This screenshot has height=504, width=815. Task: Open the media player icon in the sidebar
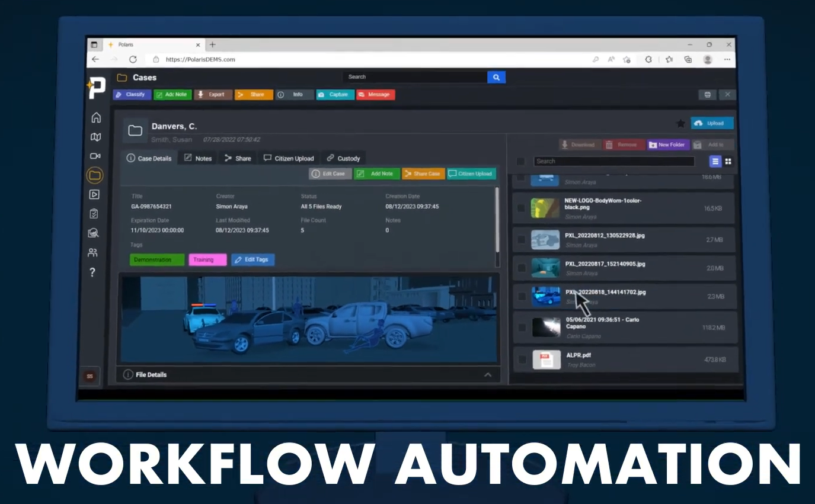[x=94, y=194]
